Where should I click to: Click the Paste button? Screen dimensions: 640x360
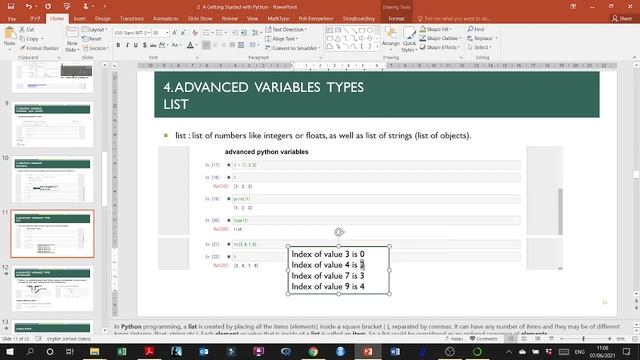[x=9, y=38]
